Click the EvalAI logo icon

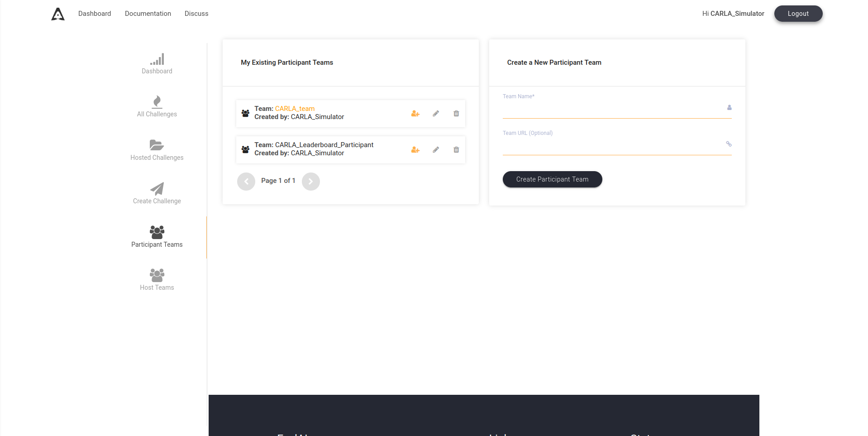pyautogui.click(x=58, y=14)
